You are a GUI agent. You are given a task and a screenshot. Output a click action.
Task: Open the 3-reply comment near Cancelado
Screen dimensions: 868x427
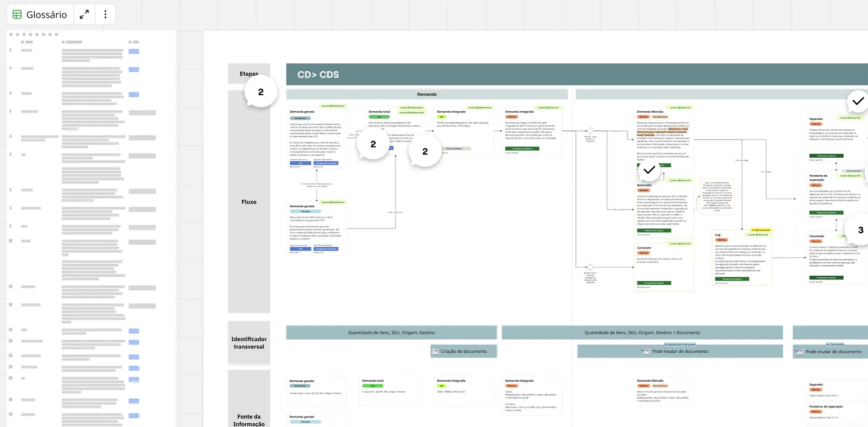coord(859,230)
